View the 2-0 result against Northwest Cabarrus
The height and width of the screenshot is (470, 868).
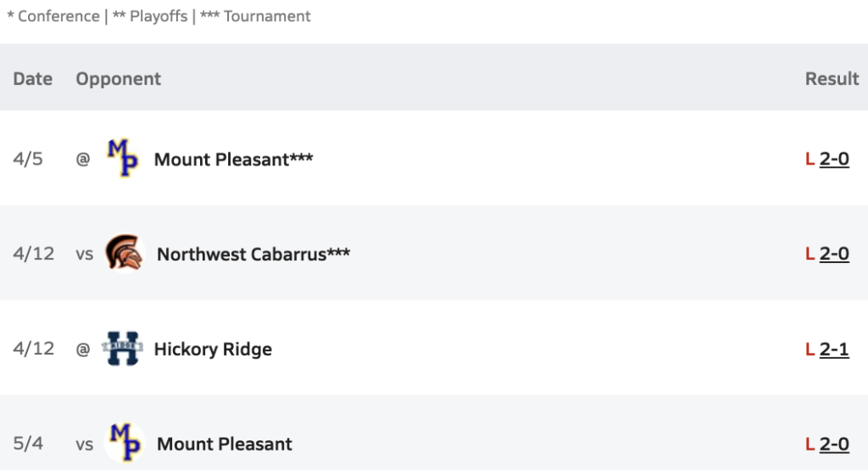834,254
